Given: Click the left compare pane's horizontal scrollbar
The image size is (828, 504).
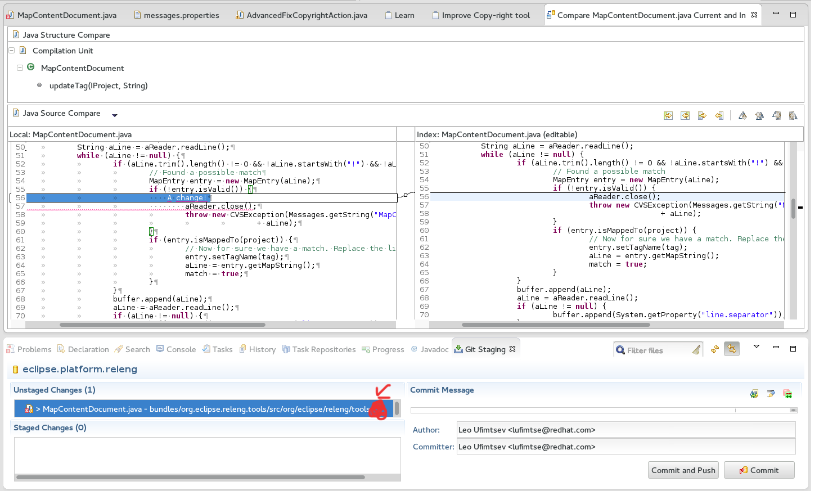Looking at the screenshot, I should 163,325.
